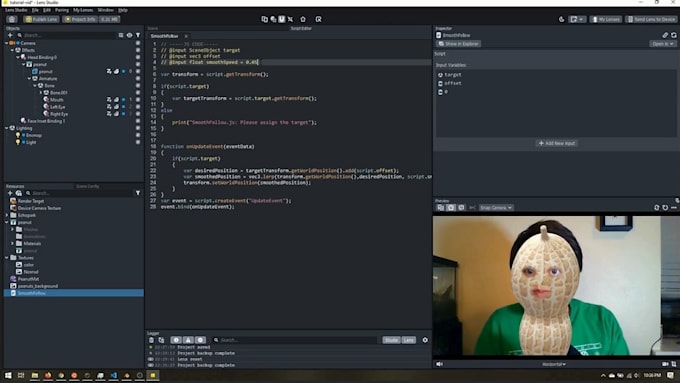Click the Project Info button
Screen dimensions: 680x383
(x=80, y=19)
